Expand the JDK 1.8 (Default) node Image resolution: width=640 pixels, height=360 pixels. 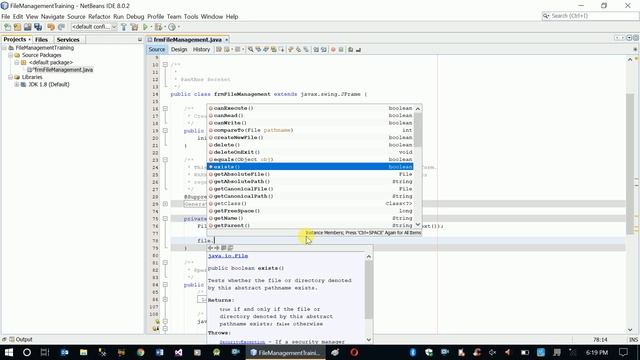pyautogui.click(x=17, y=84)
